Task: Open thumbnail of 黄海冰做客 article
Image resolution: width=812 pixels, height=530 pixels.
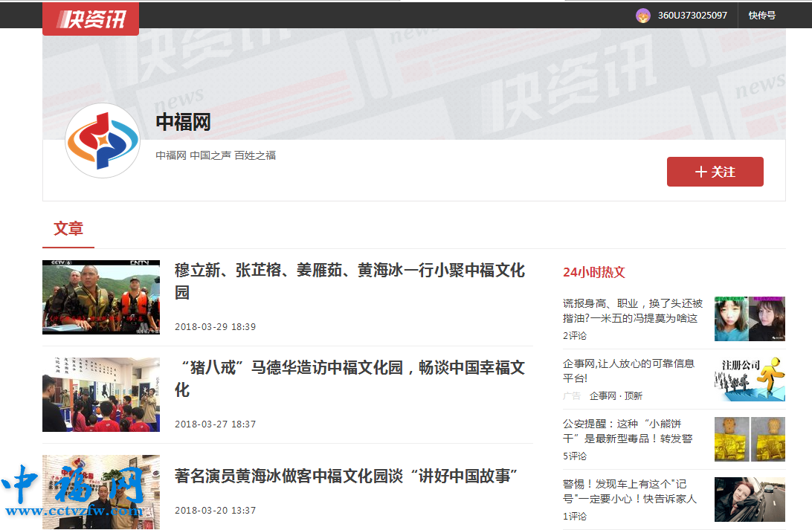Action: coord(101,491)
